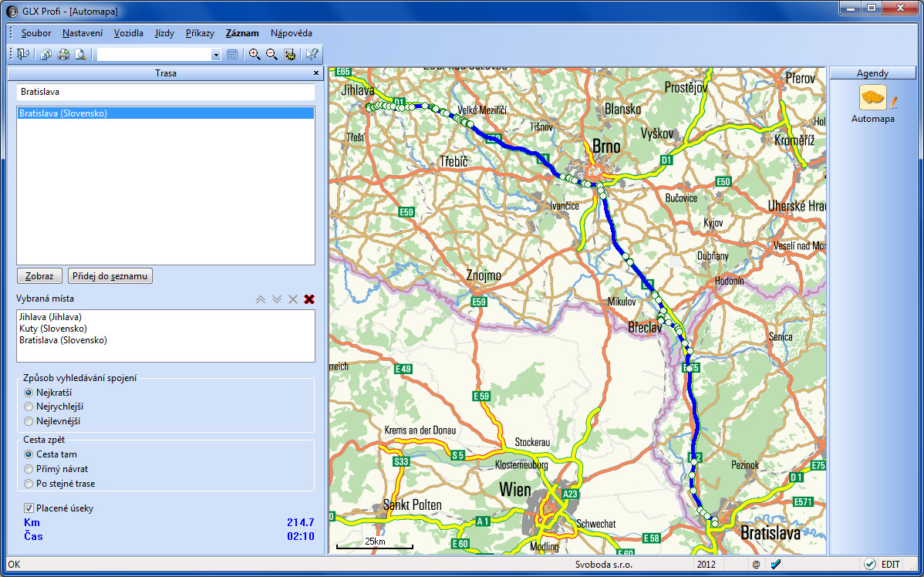Click the Prostějov label on the map
Image resolution: width=924 pixels, height=577 pixels.
[x=686, y=88]
